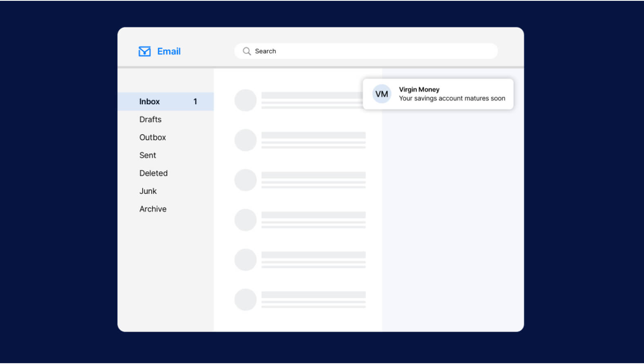The image size is (644, 364).
Task: Focus the Search input field
Action: point(368,51)
